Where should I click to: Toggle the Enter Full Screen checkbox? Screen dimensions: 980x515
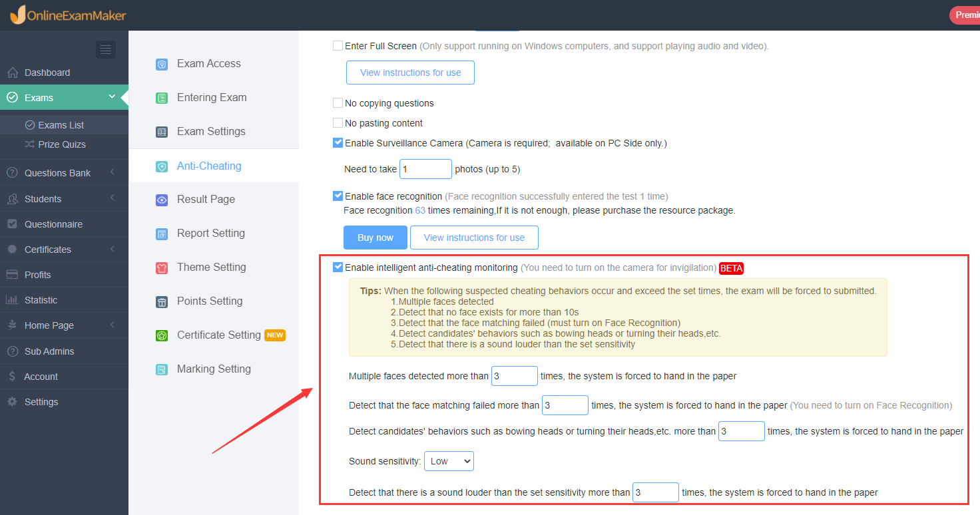[x=338, y=46]
